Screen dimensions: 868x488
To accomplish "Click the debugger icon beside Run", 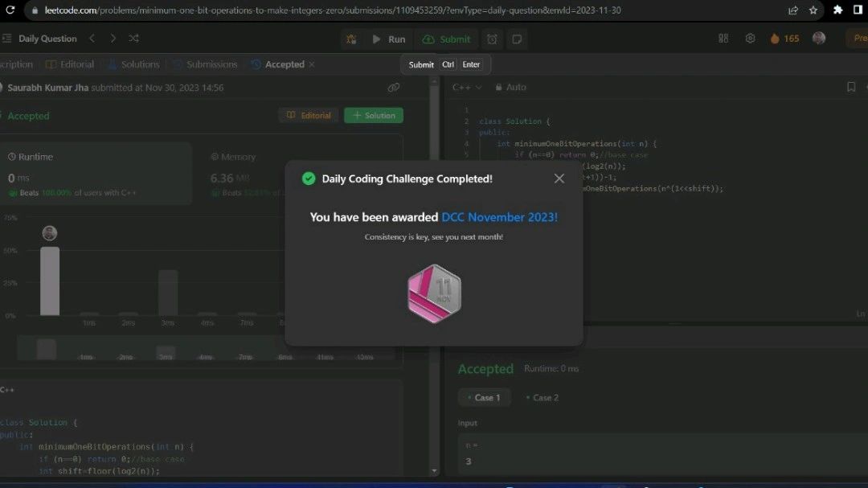I will [351, 39].
